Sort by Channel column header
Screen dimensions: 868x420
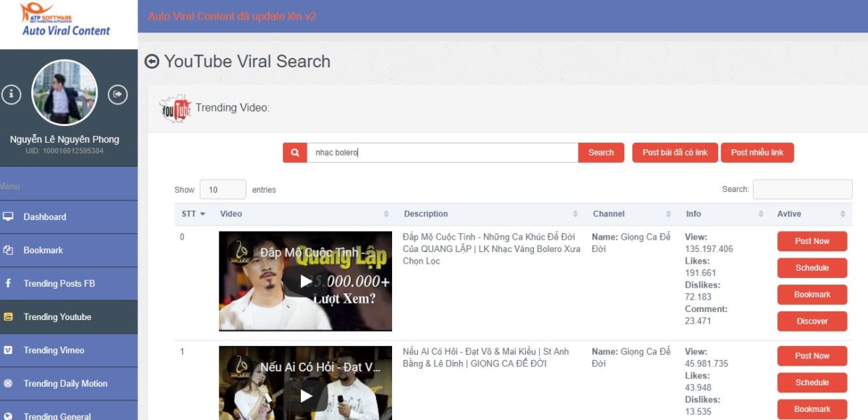(633, 214)
